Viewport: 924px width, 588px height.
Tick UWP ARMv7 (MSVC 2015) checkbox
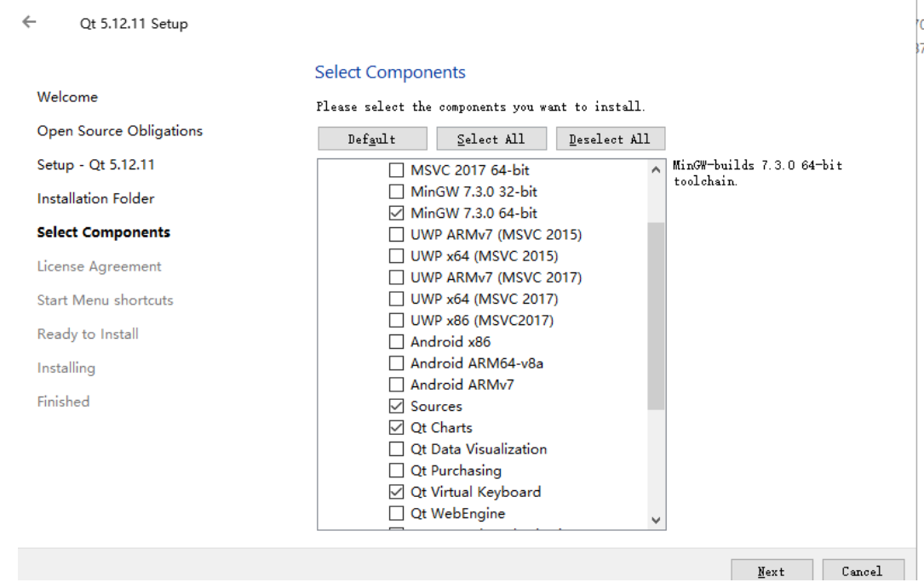397,234
